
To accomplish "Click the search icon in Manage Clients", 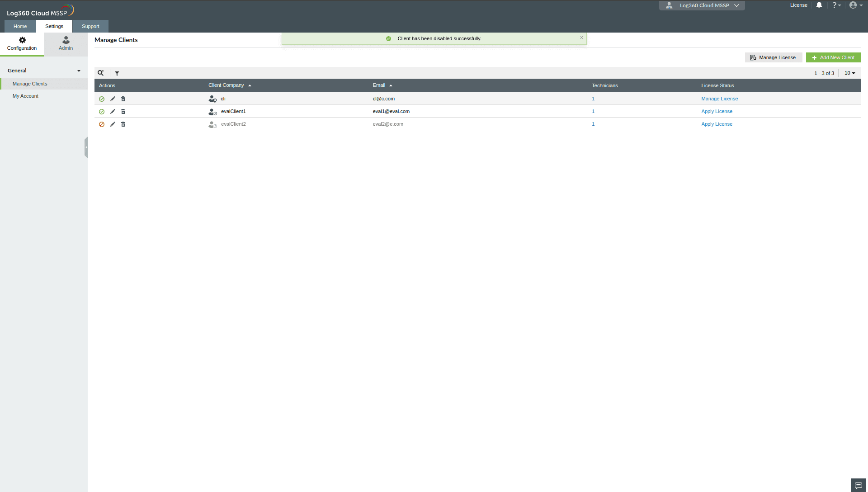I will point(100,72).
